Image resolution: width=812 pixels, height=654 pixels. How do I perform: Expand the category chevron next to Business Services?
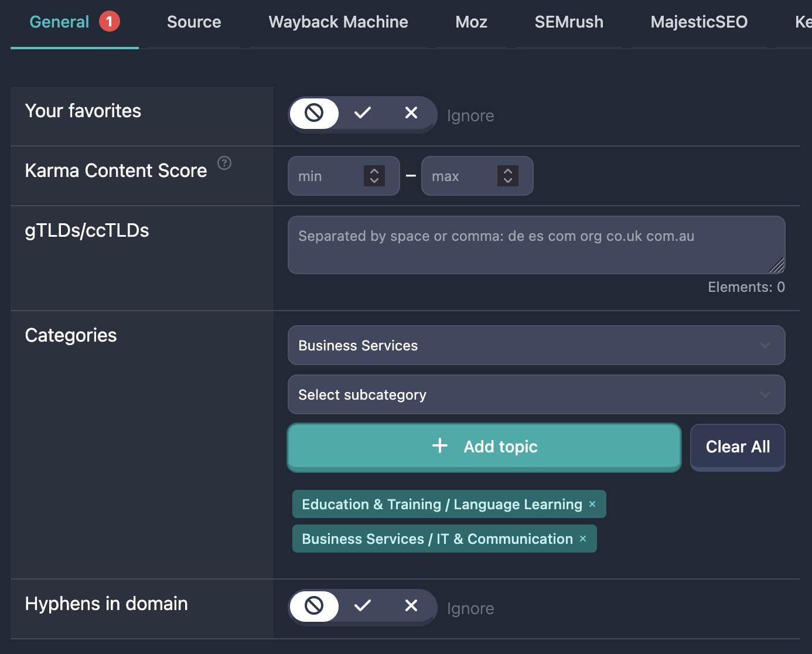coord(765,345)
